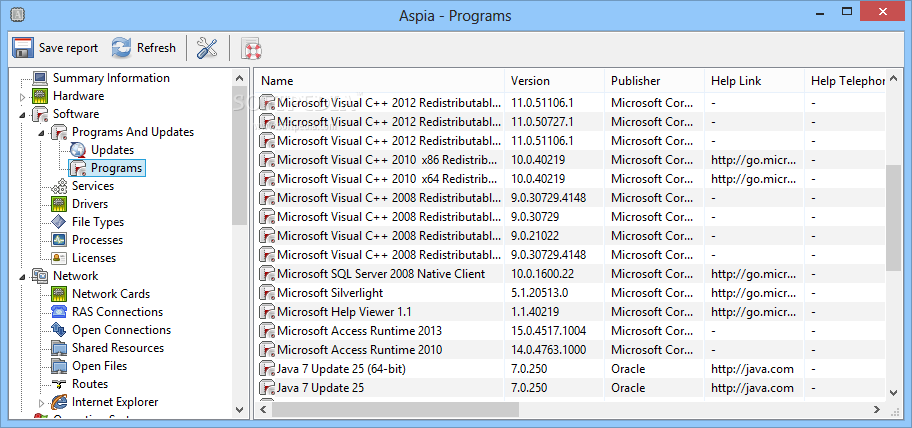Click the Internet Explorer logo icon
912x428 pixels.
pos(59,402)
